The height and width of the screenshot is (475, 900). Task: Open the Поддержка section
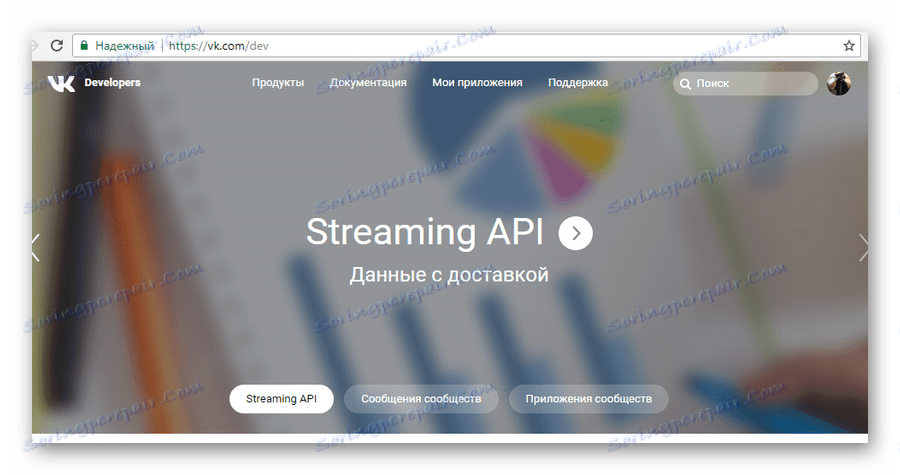[577, 83]
